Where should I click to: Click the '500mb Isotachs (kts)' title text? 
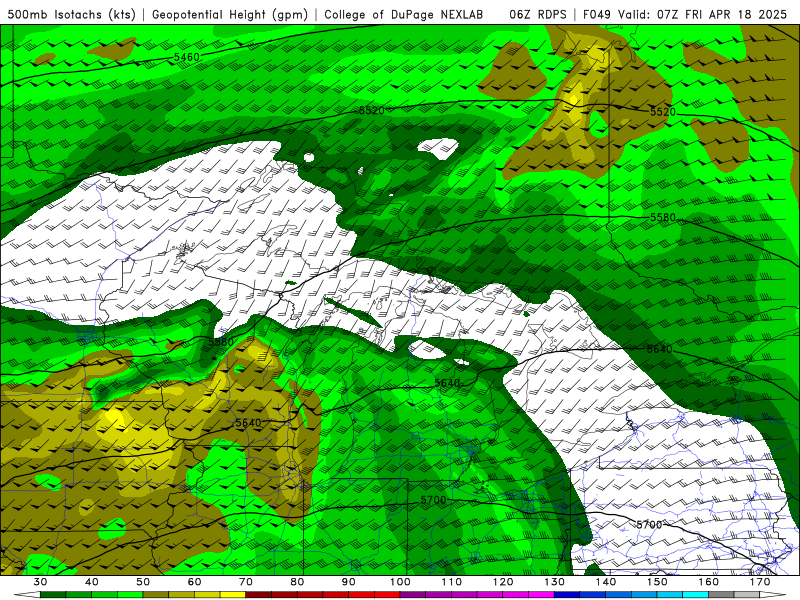pyautogui.click(x=72, y=14)
